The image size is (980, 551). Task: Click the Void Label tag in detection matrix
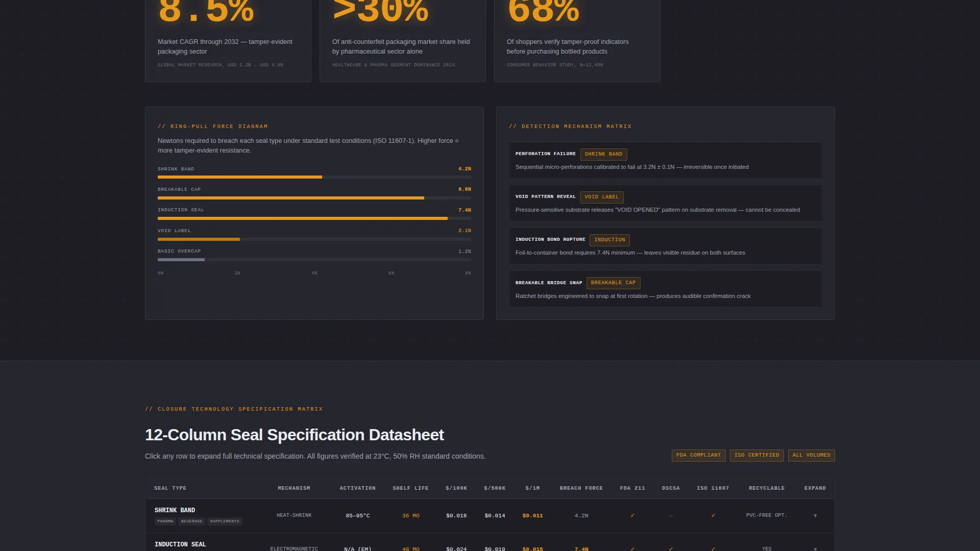tap(601, 197)
